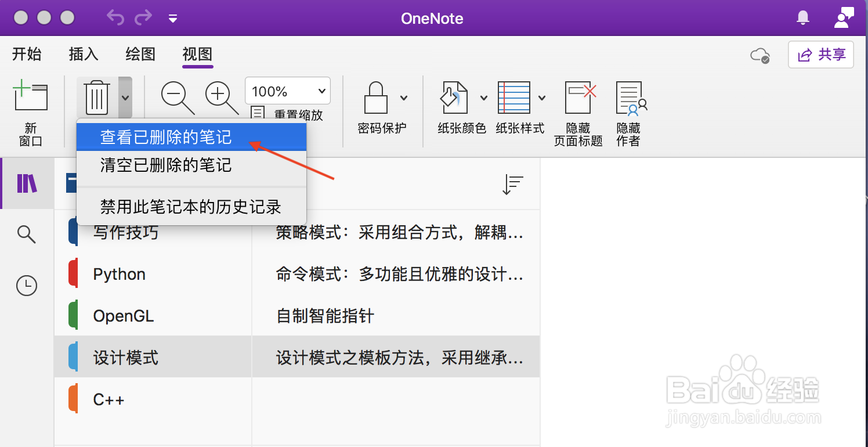Open page 设计模式之模板方法
This screenshot has width=868, height=447.
[x=396, y=358]
